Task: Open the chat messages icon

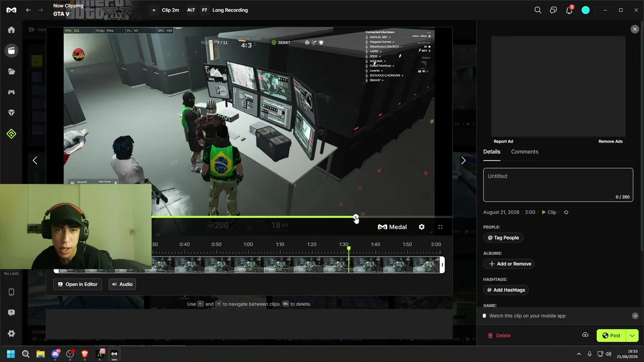Action: pyautogui.click(x=553, y=10)
